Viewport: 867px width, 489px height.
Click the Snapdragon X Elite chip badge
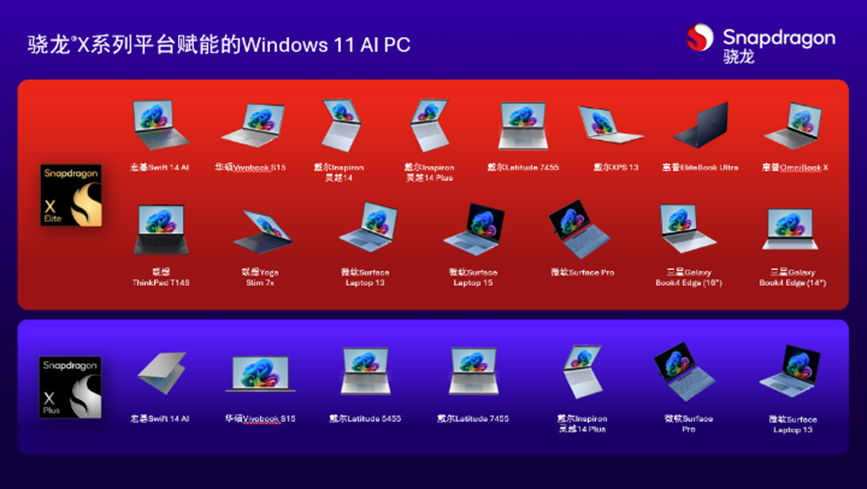click(x=71, y=195)
